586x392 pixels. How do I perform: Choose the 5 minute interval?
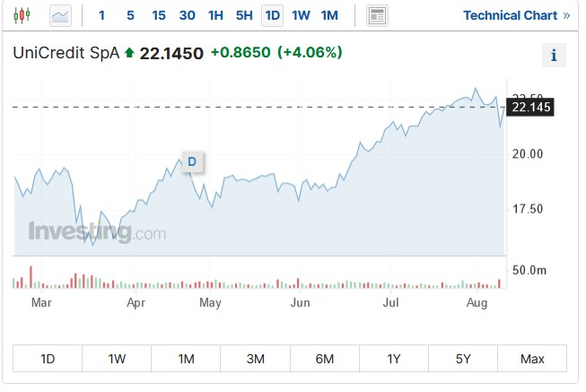coord(130,15)
